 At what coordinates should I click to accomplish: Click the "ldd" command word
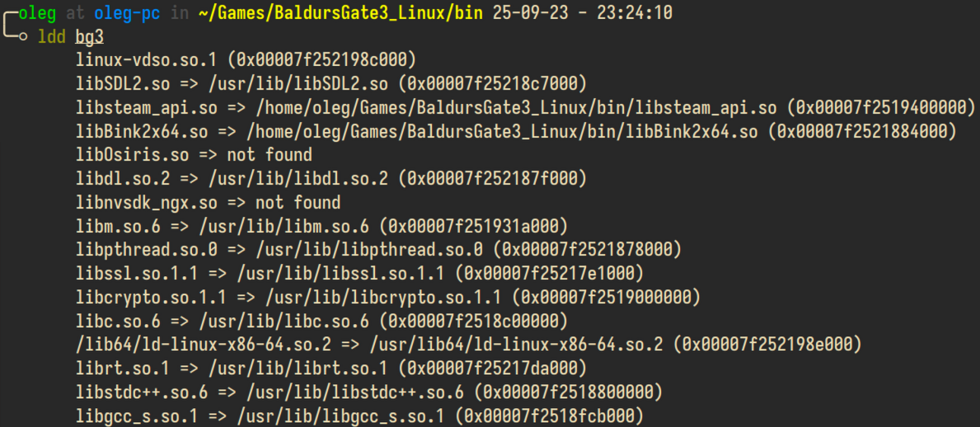click(52, 37)
